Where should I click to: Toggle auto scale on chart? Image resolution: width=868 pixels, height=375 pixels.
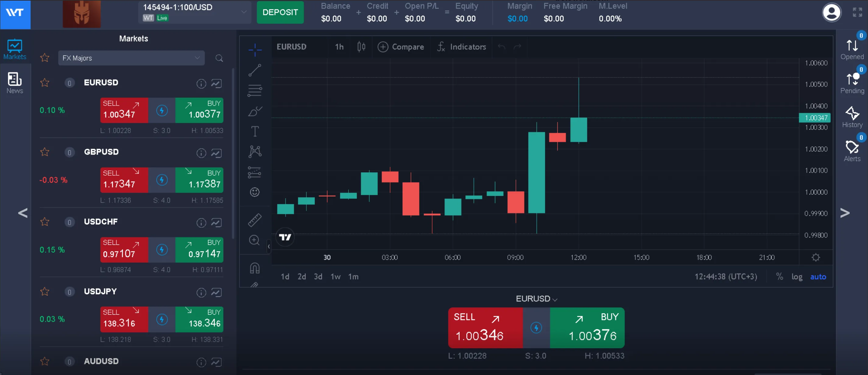pyautogui.click(x=818, y=277)
